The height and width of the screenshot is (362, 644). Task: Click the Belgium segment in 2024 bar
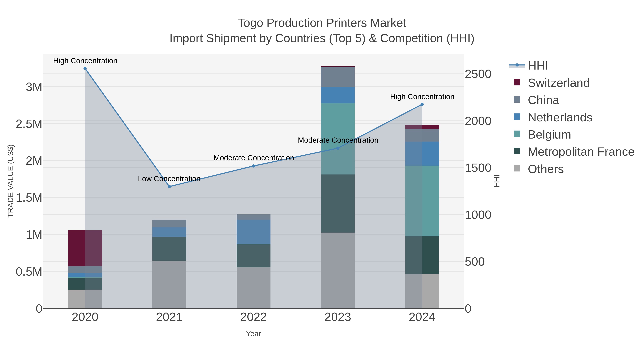coord(422,201)
